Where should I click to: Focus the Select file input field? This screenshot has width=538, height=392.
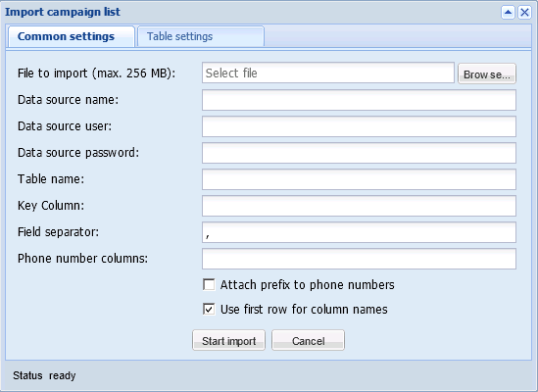[x=328, y=73]
